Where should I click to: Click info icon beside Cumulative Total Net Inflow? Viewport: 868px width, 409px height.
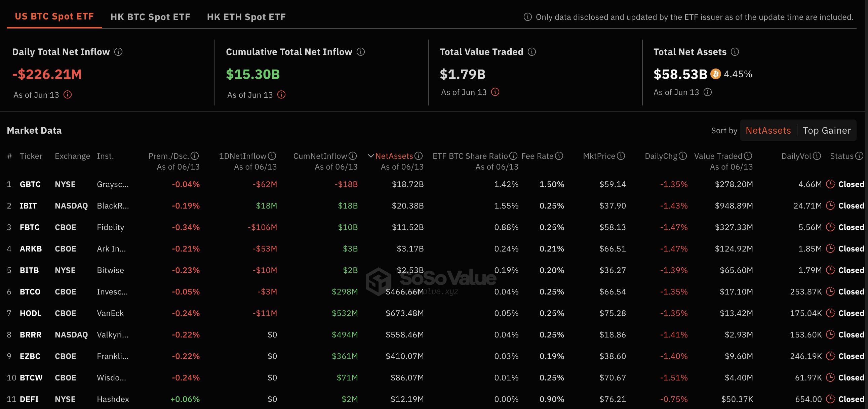click(360, 52)
